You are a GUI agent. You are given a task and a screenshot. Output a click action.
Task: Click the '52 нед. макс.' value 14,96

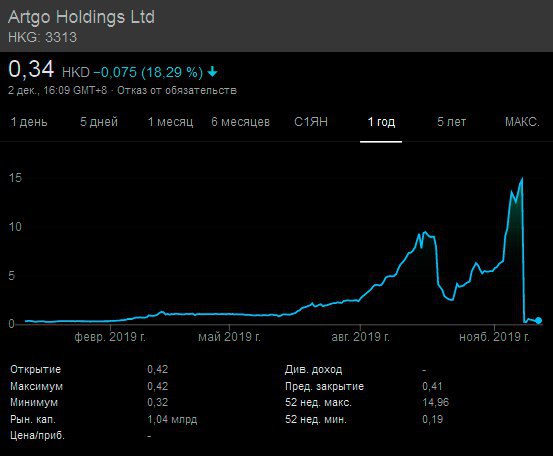point(436,402)
